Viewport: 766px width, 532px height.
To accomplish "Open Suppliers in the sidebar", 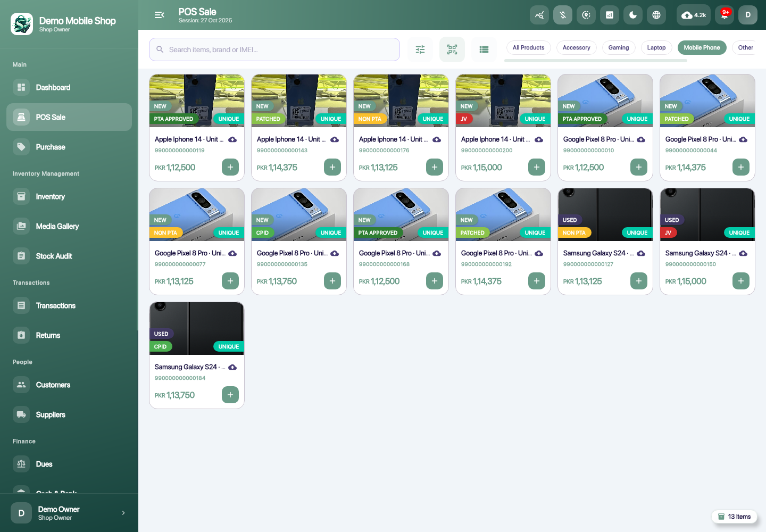I will click(x=69, y=414).
